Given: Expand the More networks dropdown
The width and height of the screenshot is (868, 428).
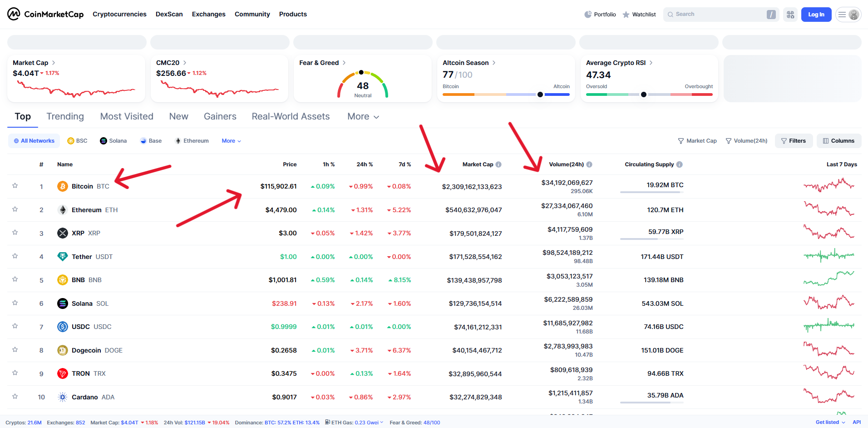Looking at the screenshot, I should point(231,141).
